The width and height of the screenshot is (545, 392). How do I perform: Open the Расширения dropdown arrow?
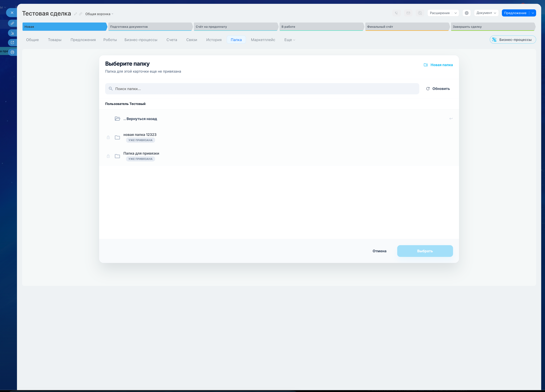(x=455, y=13)
